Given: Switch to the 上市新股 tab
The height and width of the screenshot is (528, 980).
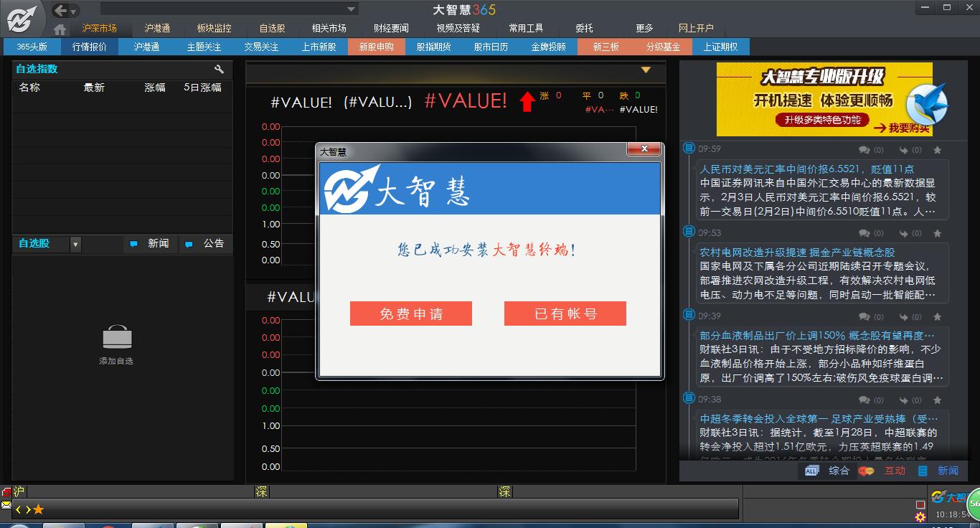Looking at the screenshot, I should pyautogui.click(x=319, y=47).
